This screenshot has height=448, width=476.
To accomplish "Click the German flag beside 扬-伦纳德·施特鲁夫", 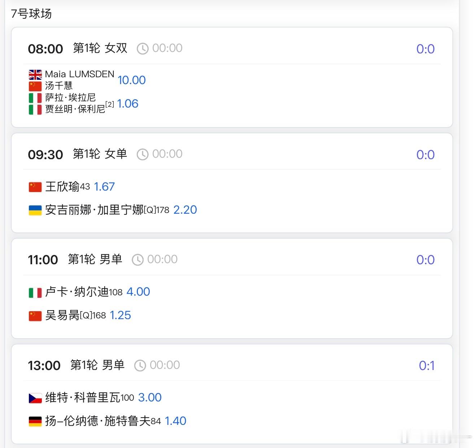I will point(35,421).
